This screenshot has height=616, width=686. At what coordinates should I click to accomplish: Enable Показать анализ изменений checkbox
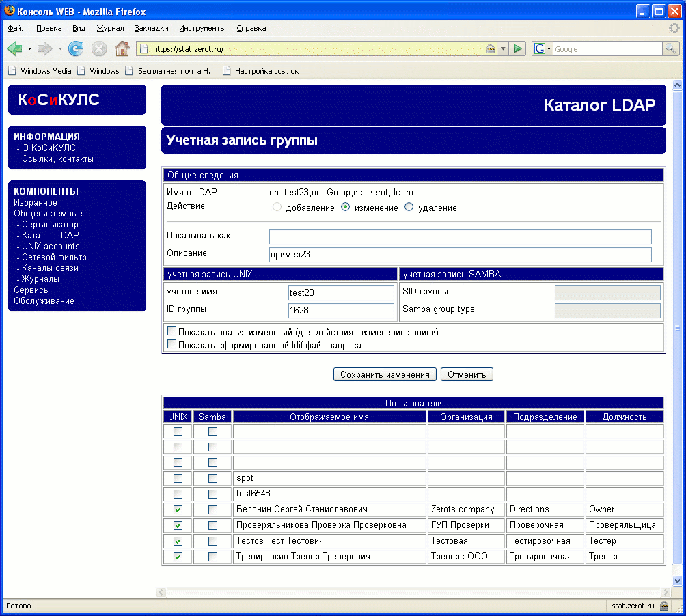click(x=172, y=331)
